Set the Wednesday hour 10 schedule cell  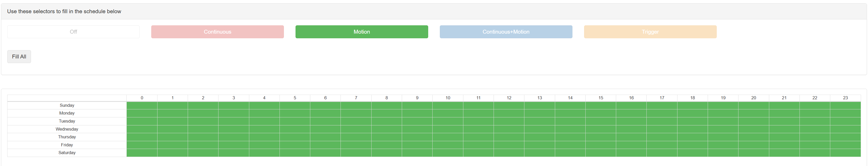[x=448, y=129]
